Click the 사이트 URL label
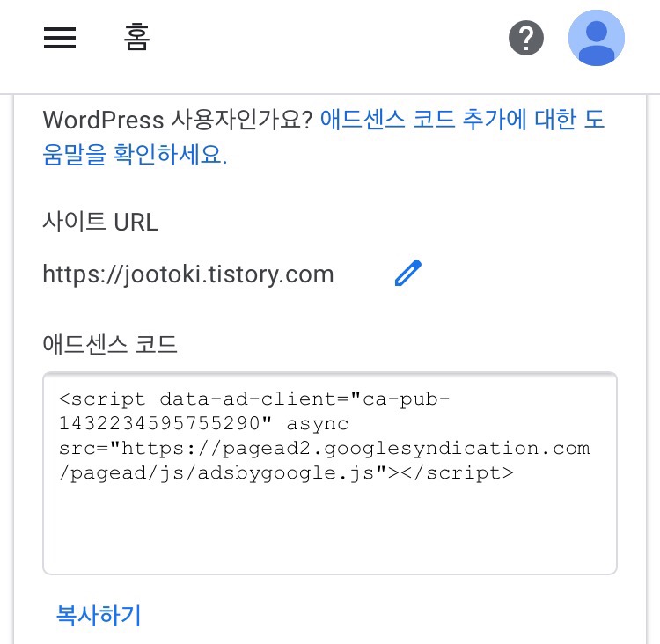Viewport: 660px width, 644px height. coord(100,222)
